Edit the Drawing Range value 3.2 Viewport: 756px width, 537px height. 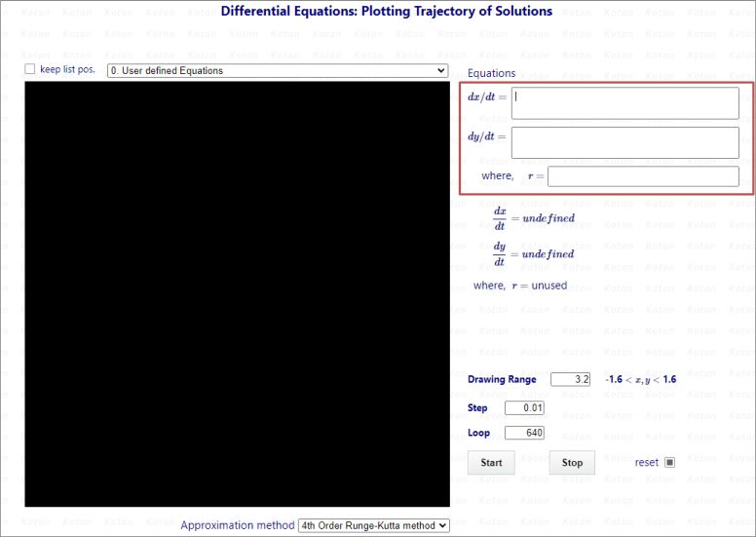pyautogui.click(x=570, y=379)
